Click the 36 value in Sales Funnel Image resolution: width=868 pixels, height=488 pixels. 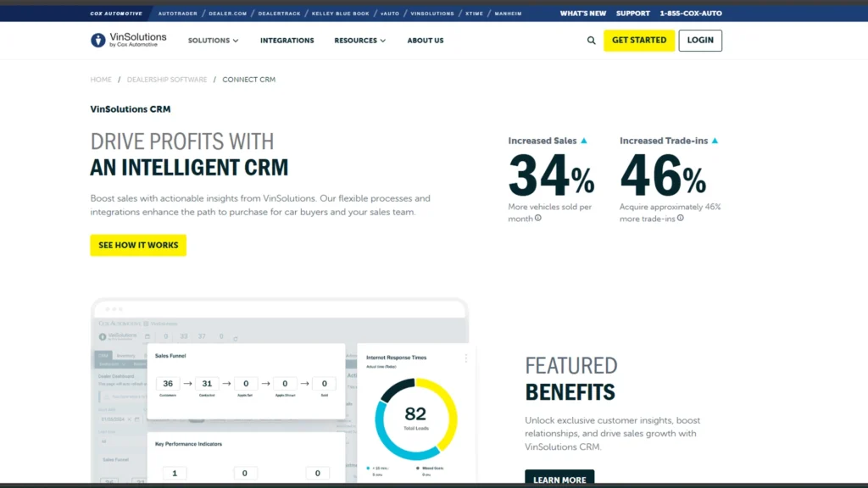(168, 384)
